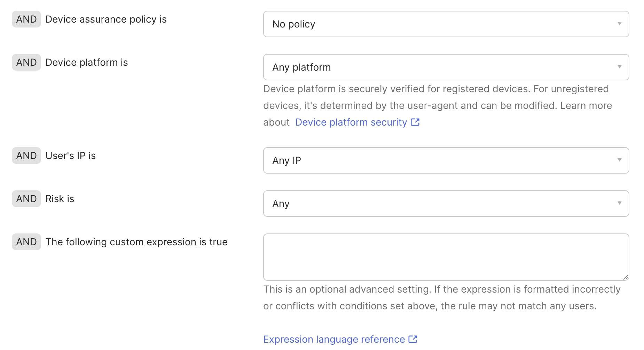Open the Expression language reference link
The width and height of the screenshot is (644, 350).
click(x=334, y=340)
